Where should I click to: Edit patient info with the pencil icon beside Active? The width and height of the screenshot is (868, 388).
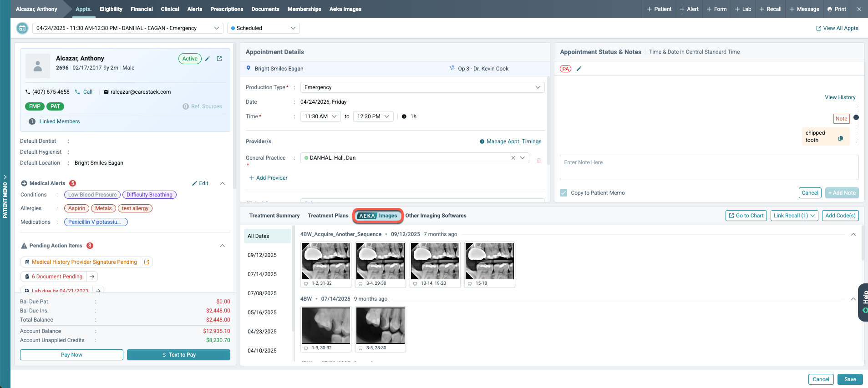point(208,59)
